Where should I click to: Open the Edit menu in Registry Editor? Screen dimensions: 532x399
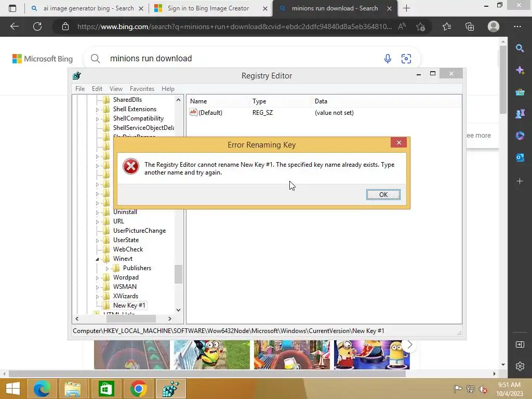(97, 88)
